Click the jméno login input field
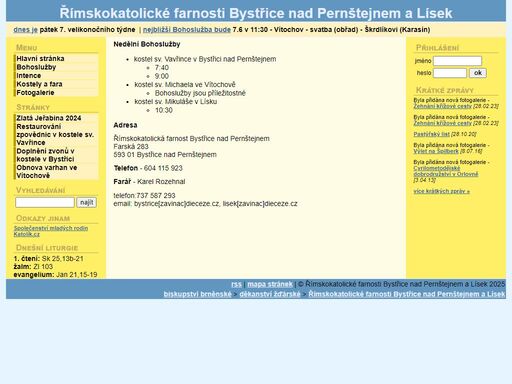Image resolution: width=512 pixels, height=384 pixels. click(x=457, y=61)
